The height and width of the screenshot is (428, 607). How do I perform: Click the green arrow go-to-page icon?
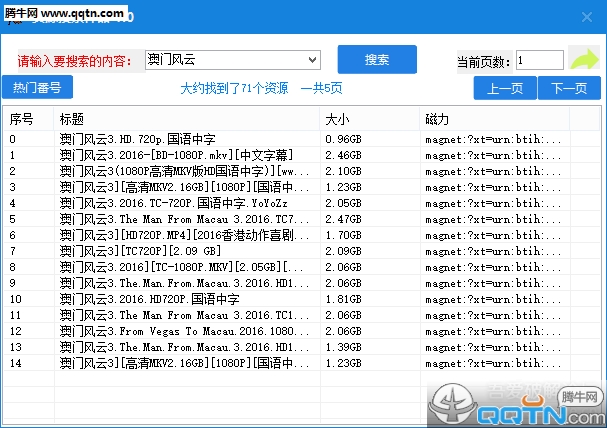(x=584, y=59)
